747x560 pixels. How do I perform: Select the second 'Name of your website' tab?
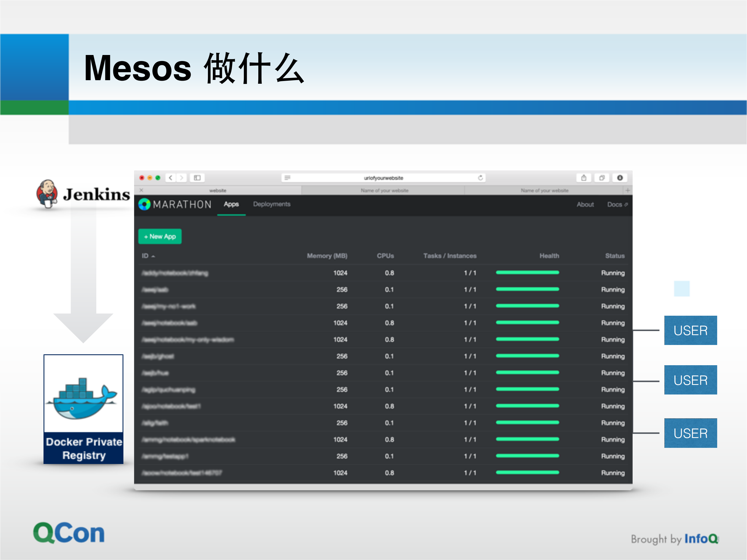point(544,190)
